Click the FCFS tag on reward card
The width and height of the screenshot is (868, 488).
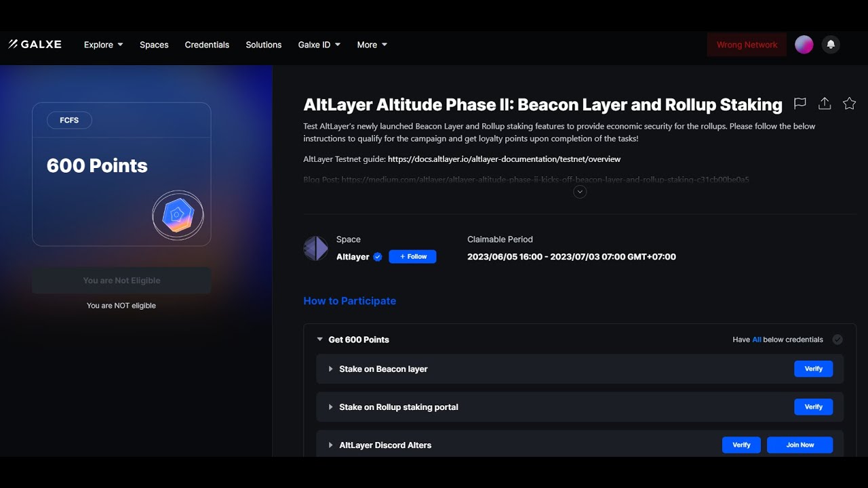69,121
